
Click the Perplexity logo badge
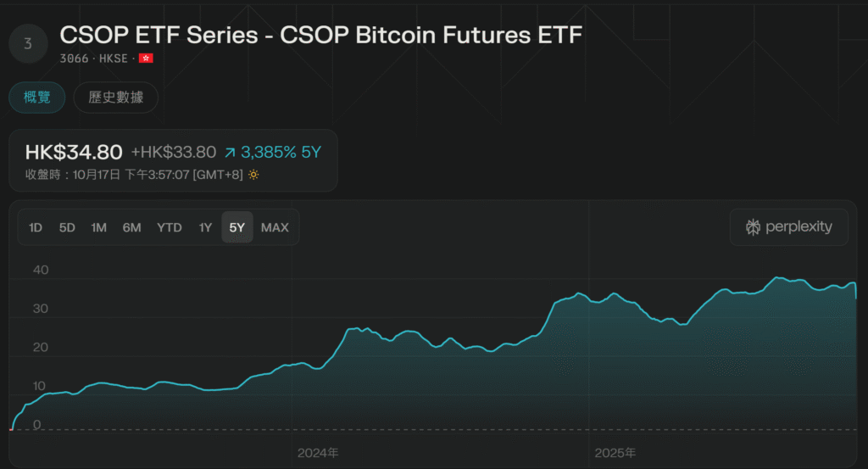(788, 227)
